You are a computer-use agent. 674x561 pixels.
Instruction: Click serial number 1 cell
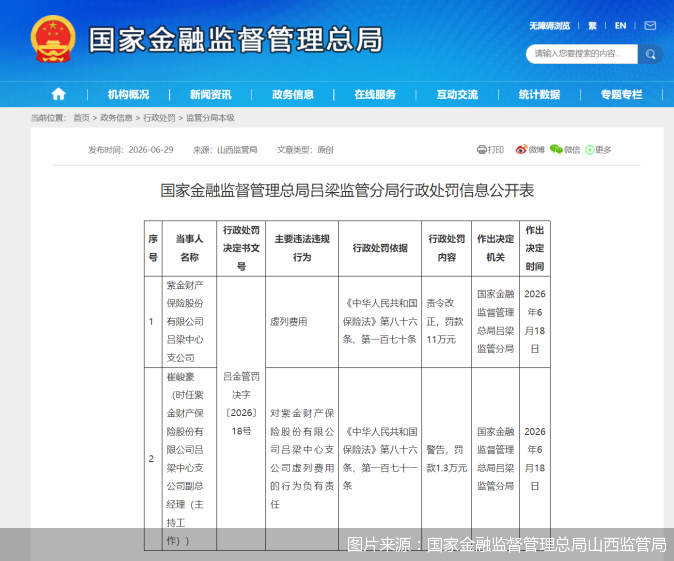[153, 322]
